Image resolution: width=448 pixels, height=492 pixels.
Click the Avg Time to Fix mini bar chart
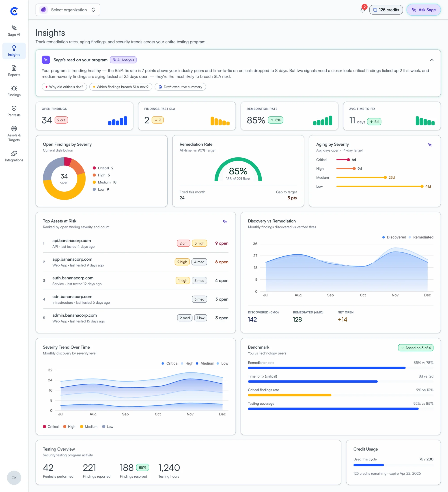[425, 121]
